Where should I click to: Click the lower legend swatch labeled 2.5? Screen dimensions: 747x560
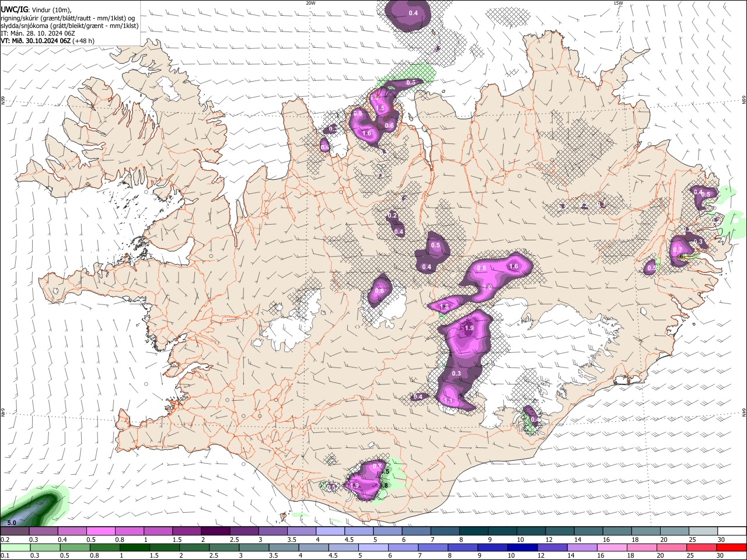[224, 547]
